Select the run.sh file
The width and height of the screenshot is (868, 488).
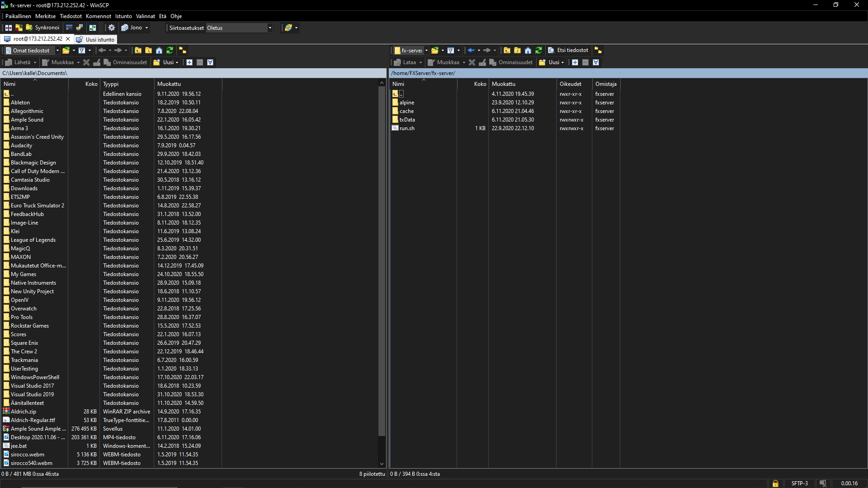[x=407, y=128]
